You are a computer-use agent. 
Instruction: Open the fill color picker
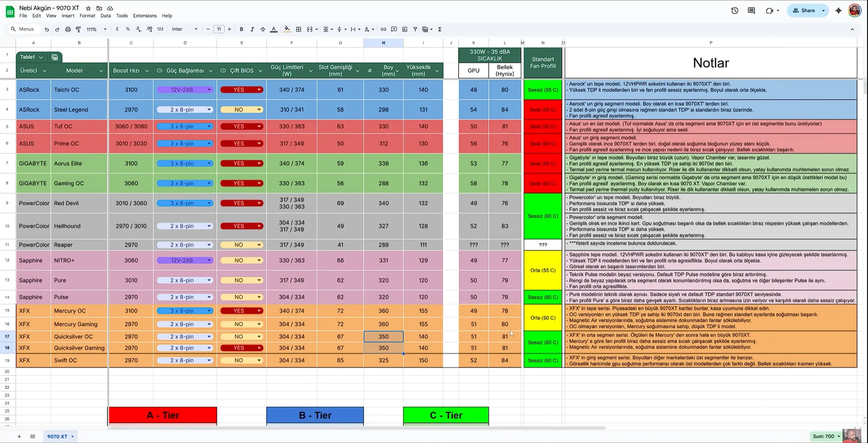pyautogui.click(x=287, y=29)
